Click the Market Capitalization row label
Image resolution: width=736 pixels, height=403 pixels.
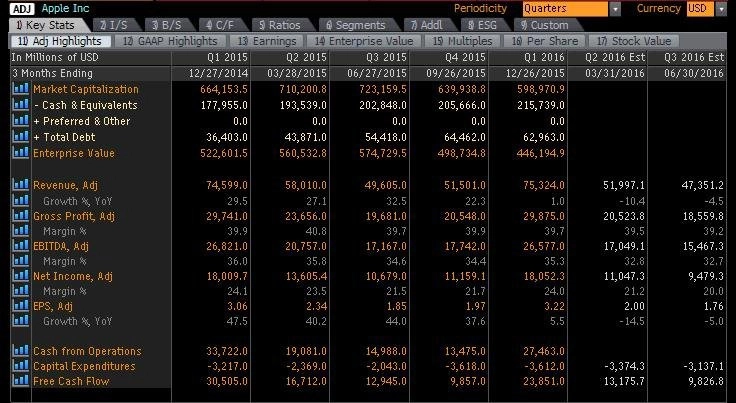[x=86, y=89]
